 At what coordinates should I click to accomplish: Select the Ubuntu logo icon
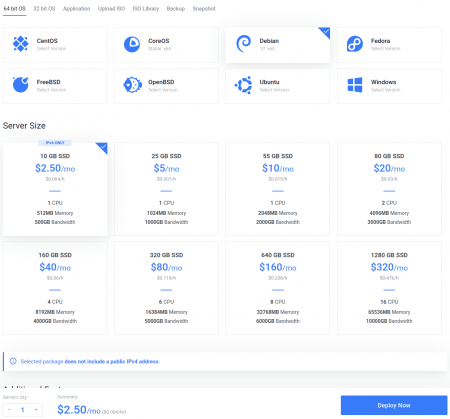[x=243, y=85]
